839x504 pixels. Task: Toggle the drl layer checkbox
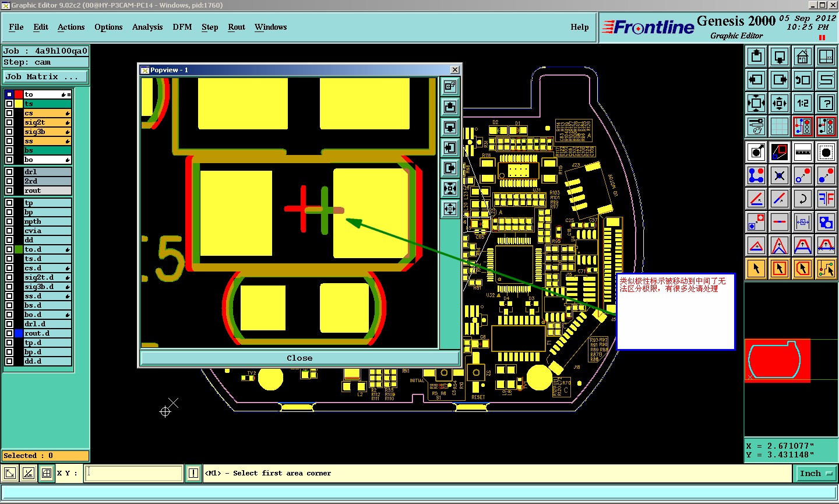point(9,172)
